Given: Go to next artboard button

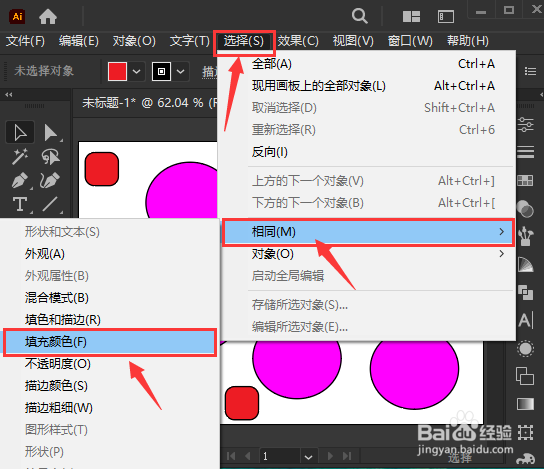Looking at the screenshot, I should coord(330,456).
